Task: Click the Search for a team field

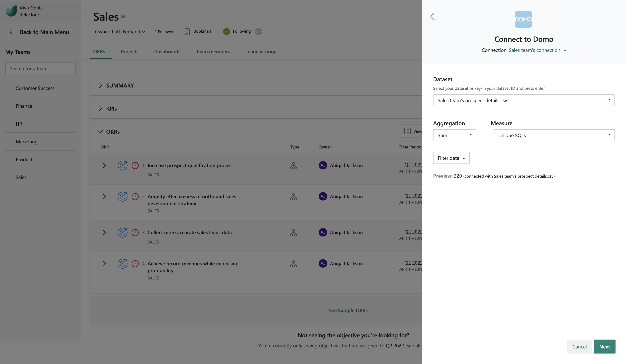Action: (x=41, y=68)
